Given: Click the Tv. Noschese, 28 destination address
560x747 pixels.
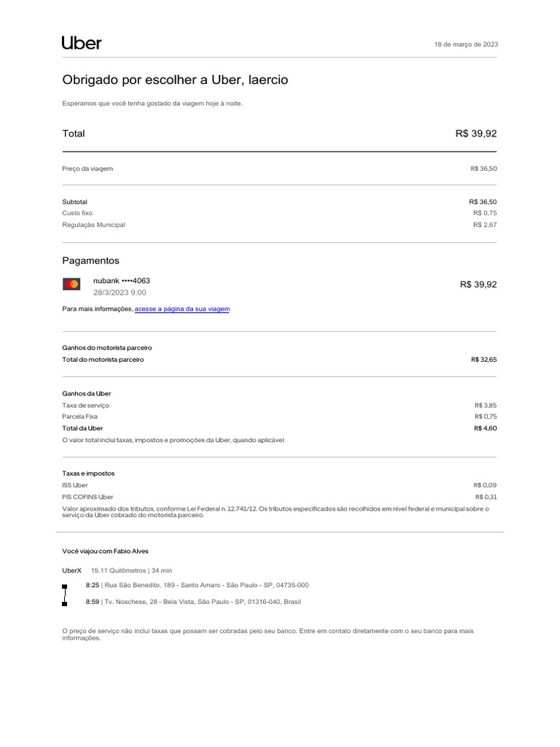Looking at the screenshot, I should click(203, 602).
